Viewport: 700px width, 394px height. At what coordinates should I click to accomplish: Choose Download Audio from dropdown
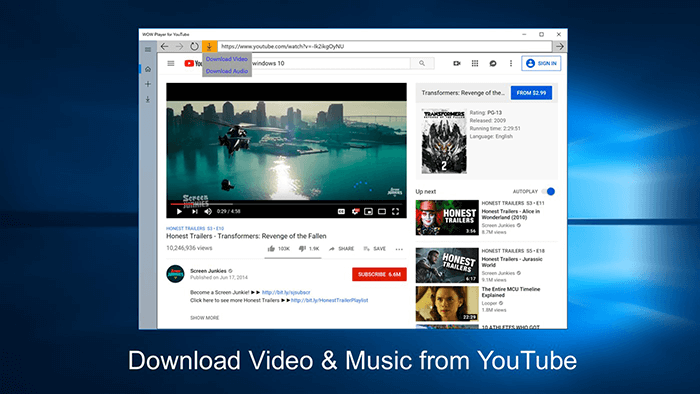coord(227,71)
